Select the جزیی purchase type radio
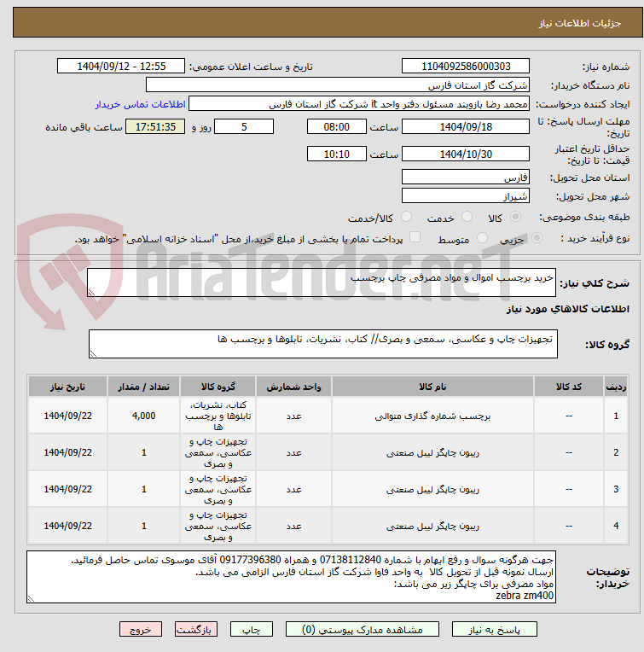644x652 pixels. (537, 238)
